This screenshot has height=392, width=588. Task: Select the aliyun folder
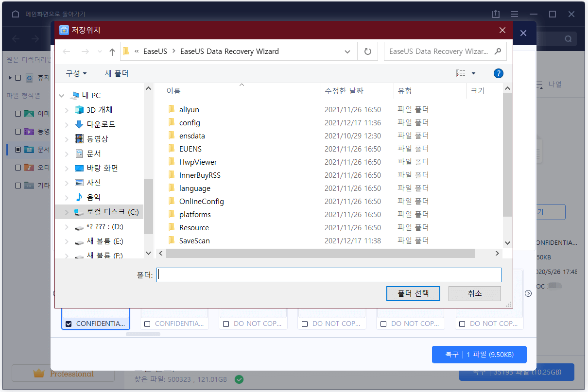pos(189,110)
